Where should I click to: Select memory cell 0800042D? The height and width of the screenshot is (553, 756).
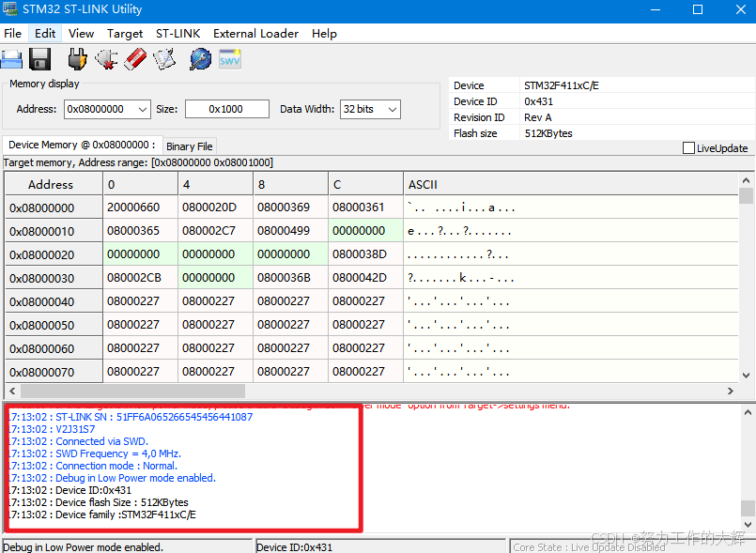click(x=365, y=278)
